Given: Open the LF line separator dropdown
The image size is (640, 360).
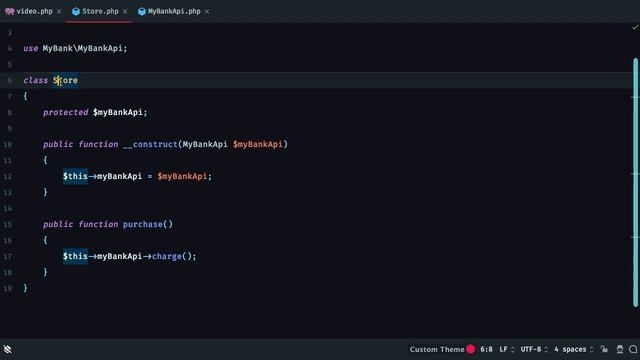Looking at the screenshot, I should (507, 349).
